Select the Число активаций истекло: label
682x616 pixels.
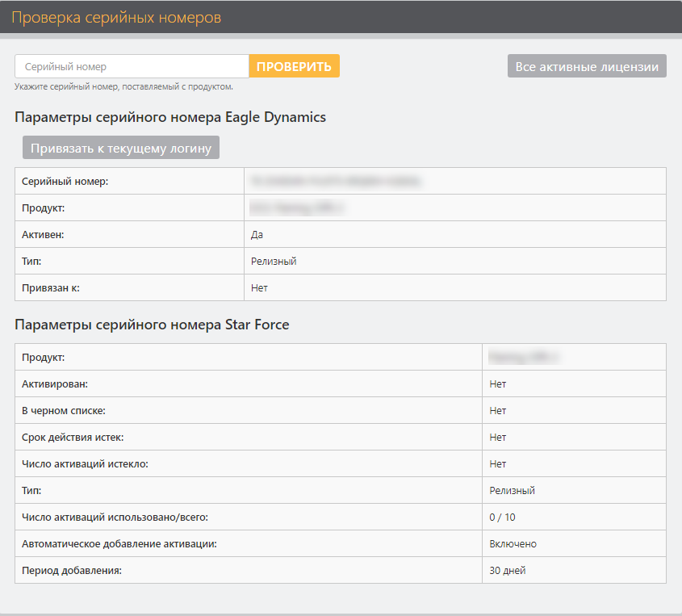86,464
